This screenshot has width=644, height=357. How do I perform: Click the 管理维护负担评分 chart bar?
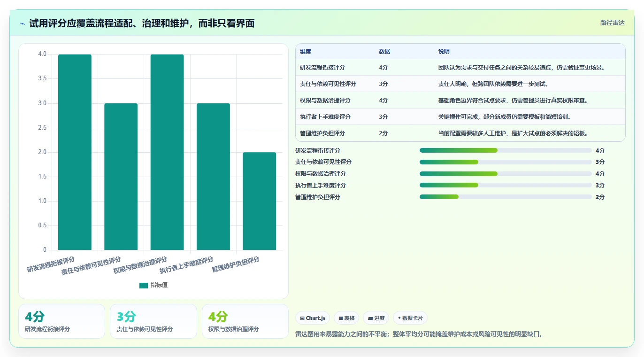pyautogui.click(x=260, y=201)
